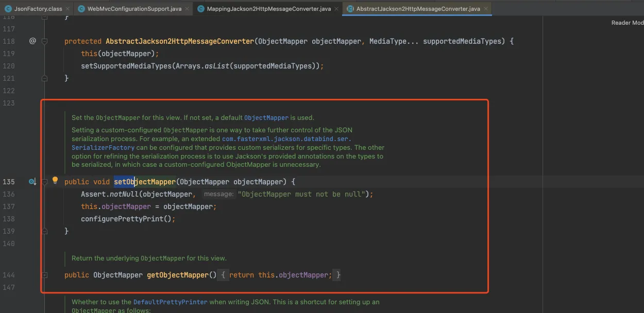Close the MappingJackson2HttpMessageConverter.java tab
This screenshot has height=313, width=644.
[336, 9]
